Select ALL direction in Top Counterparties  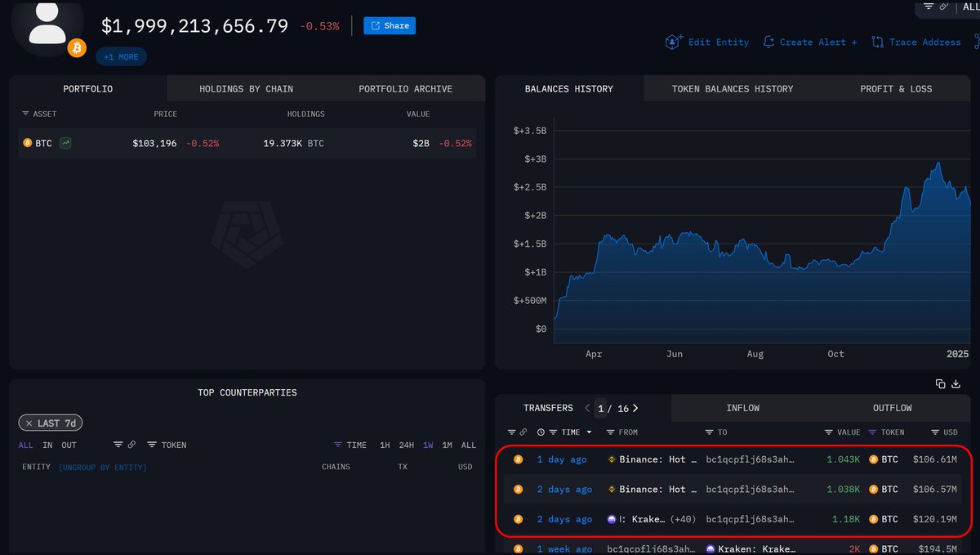[x=26, y=445]
